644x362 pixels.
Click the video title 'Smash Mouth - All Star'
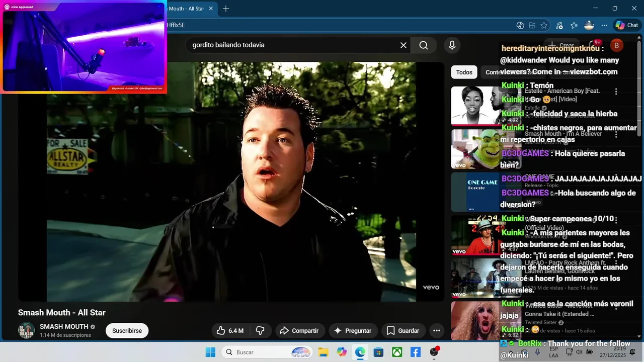(62, 312)
